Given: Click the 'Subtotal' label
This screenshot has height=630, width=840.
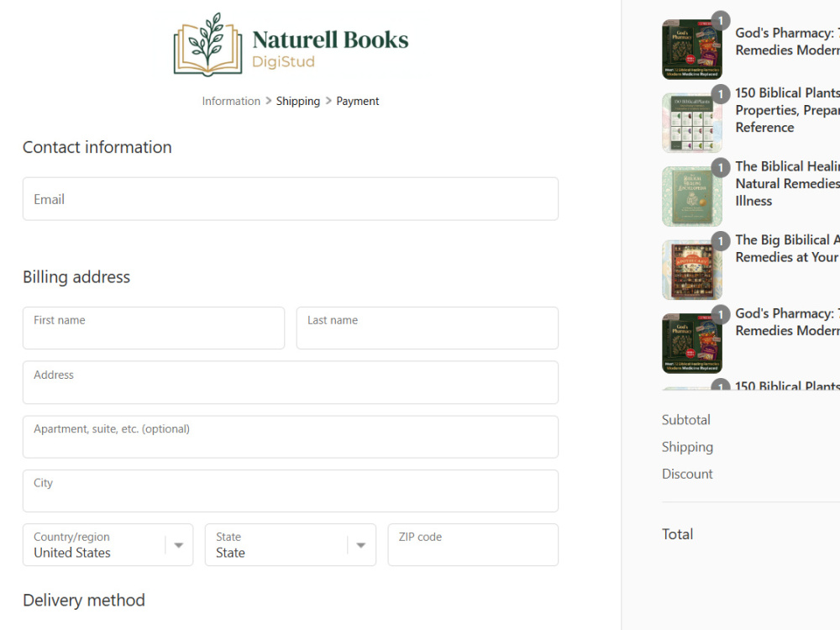Looking at the screenshot, I should coord(685,419).
